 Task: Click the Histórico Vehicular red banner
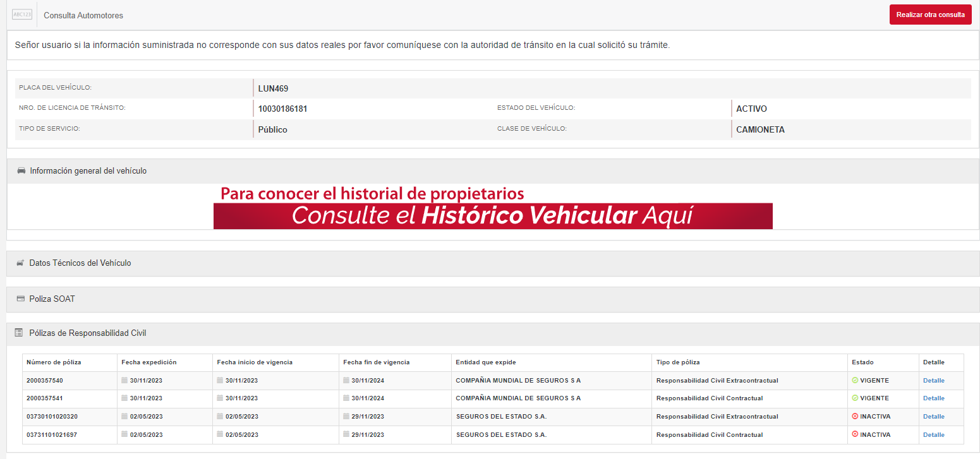point(493,216)
